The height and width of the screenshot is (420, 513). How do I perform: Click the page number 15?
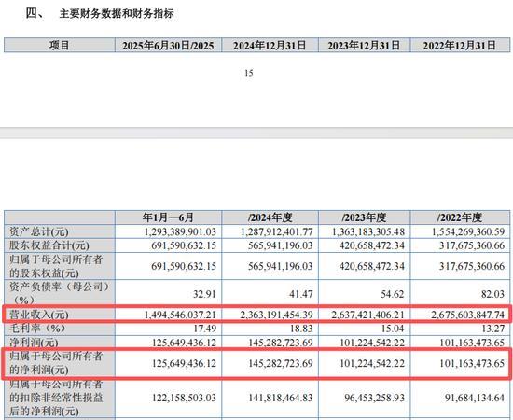[249, 73]
